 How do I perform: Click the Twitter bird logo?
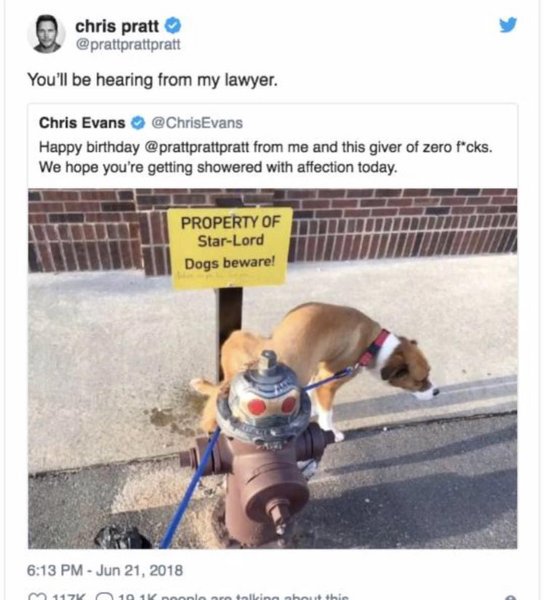[x=508, y=24]
